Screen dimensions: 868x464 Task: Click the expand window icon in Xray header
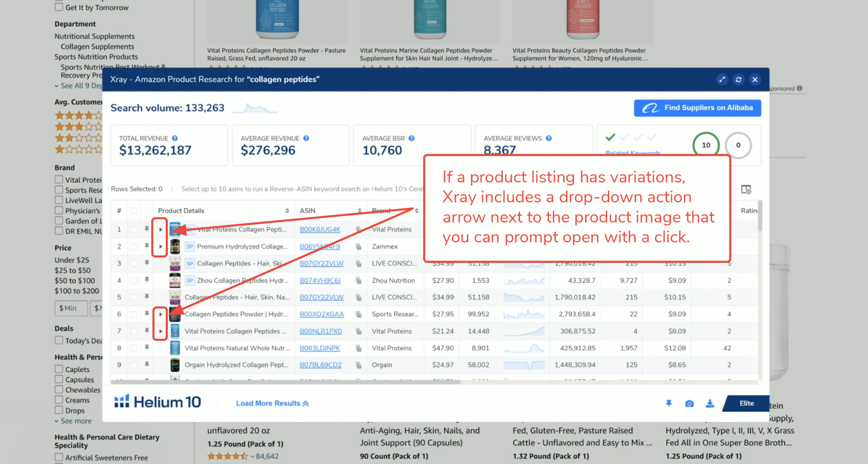[x=722, y=80]
